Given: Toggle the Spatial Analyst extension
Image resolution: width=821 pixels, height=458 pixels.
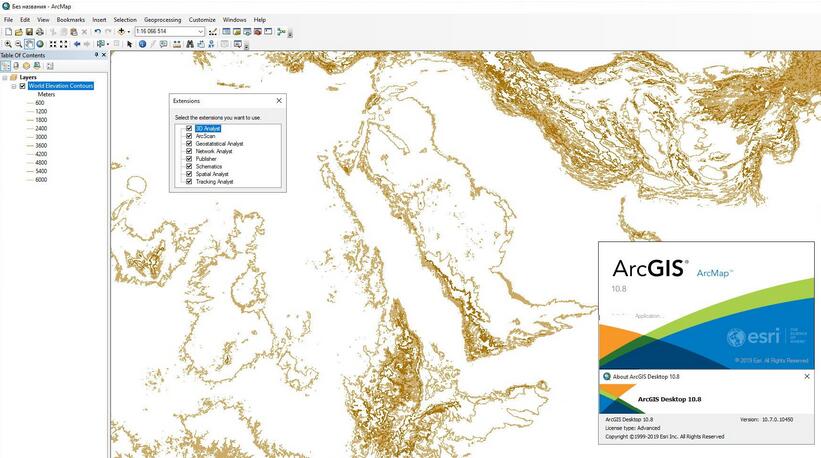Looking at the screenshot, I should [x=189, y=174].
